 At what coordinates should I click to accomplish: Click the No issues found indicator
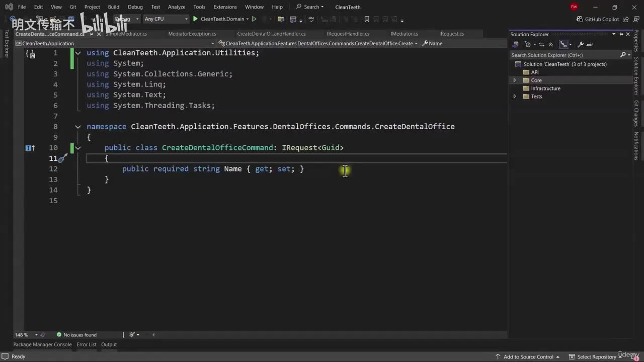click(76, 335)
